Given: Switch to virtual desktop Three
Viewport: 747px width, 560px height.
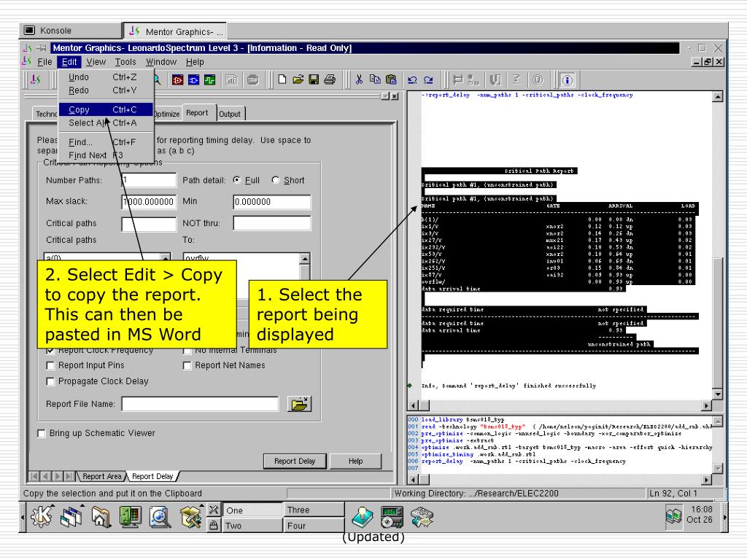Looking at the screenshot, I should coord(314,510).
